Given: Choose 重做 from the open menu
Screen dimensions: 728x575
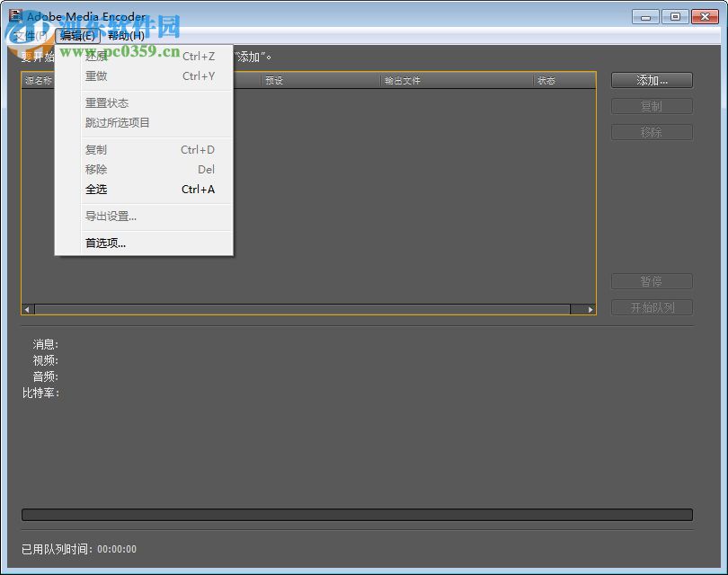Looking at the screenshot, I should [95, 75].
